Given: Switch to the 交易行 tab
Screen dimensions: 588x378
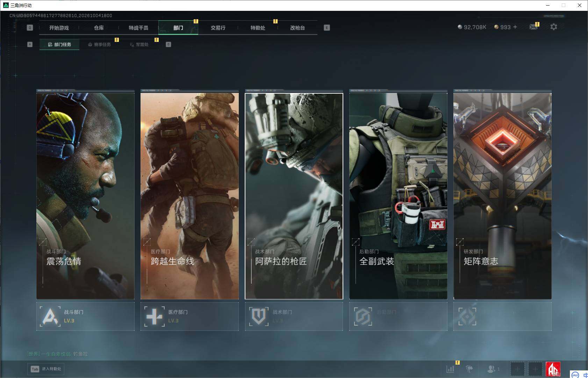Looking at the screenshot, I should (x=218, y=28).
